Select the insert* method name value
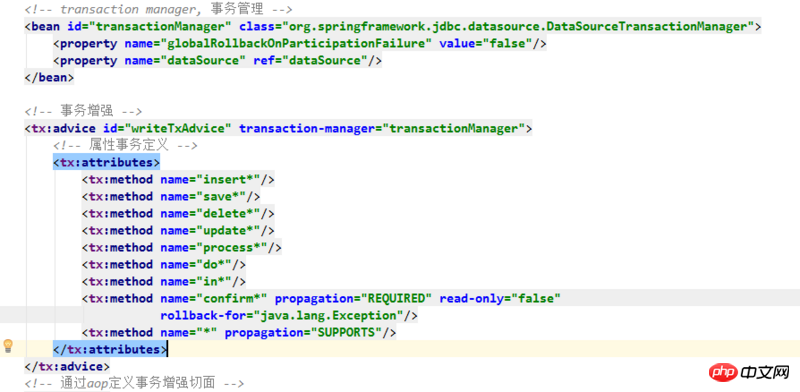Viewport: 800px width, 392px height. point(232,180)
